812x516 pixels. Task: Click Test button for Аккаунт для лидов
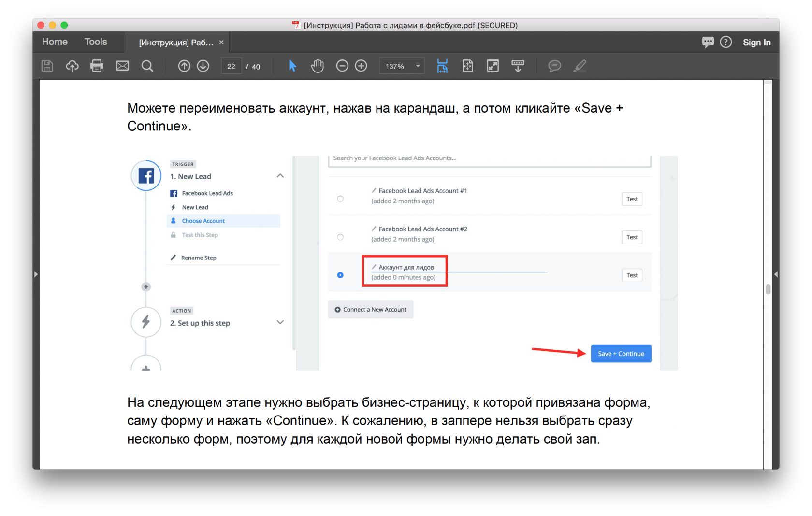click(632, 275)
